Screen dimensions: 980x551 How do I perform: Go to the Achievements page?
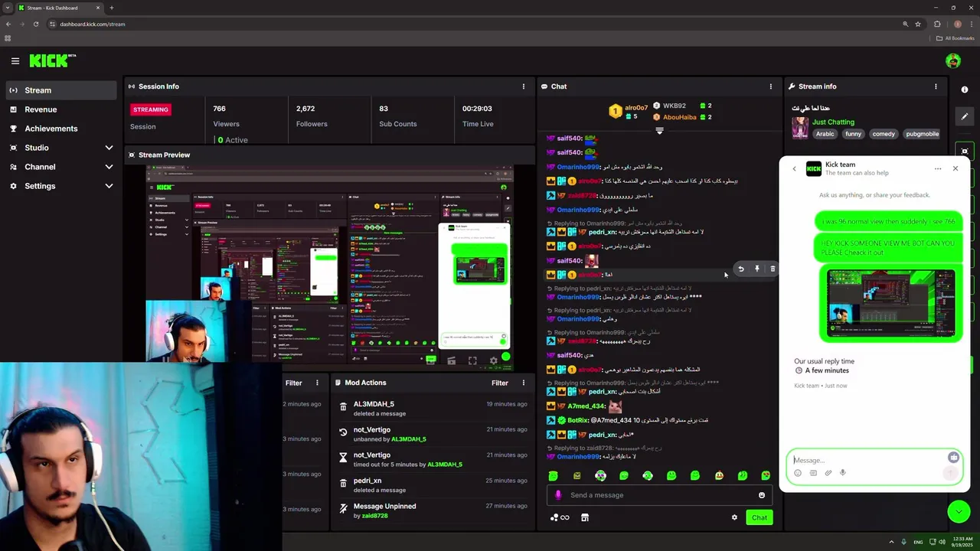(61, 129)
